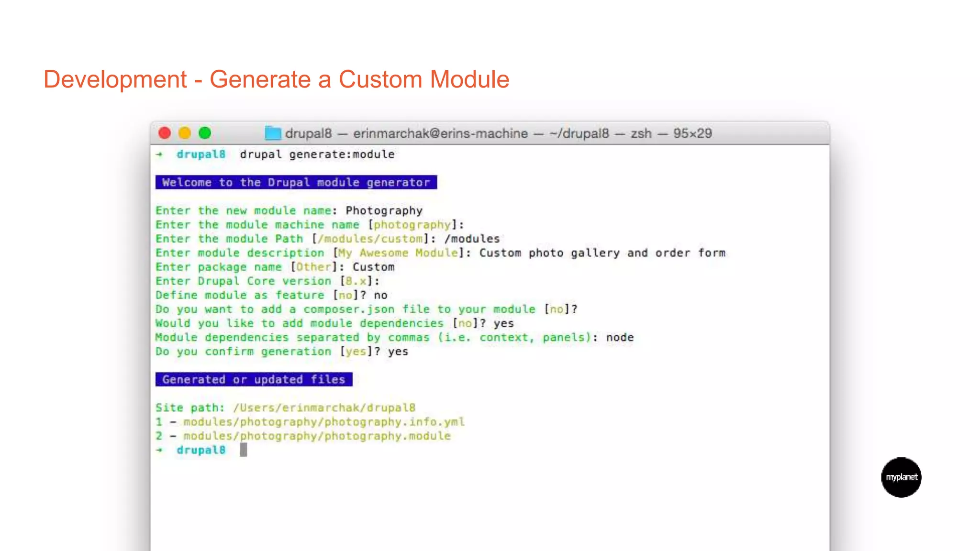Click the 'Enter package name' line
Viewport: 980px width, 551px height.
tap(275, 267)
